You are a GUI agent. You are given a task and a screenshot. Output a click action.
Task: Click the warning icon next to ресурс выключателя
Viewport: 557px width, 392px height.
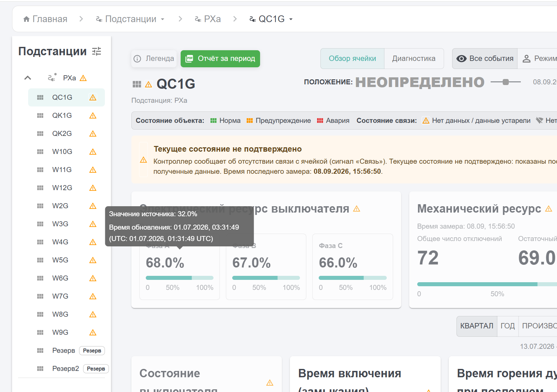[x=357, y=209]
